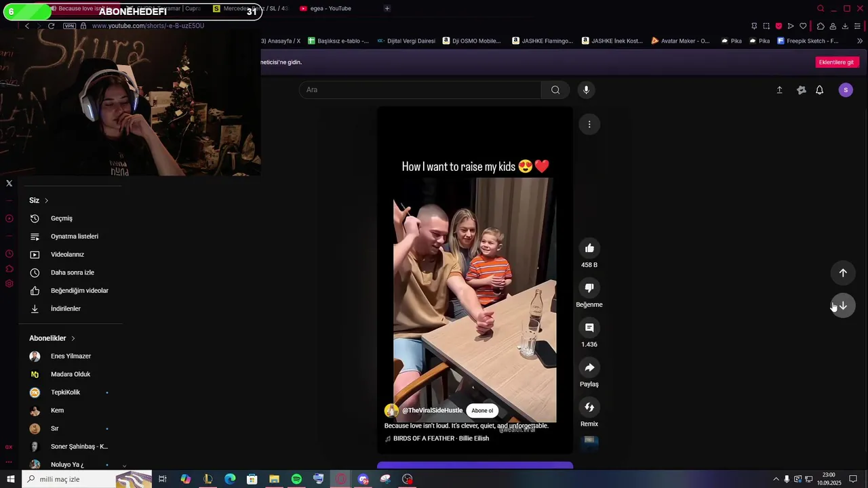Open Madara Olduk subscription channel
This screenshot has width=868, height=488.
tap(71, 374)
